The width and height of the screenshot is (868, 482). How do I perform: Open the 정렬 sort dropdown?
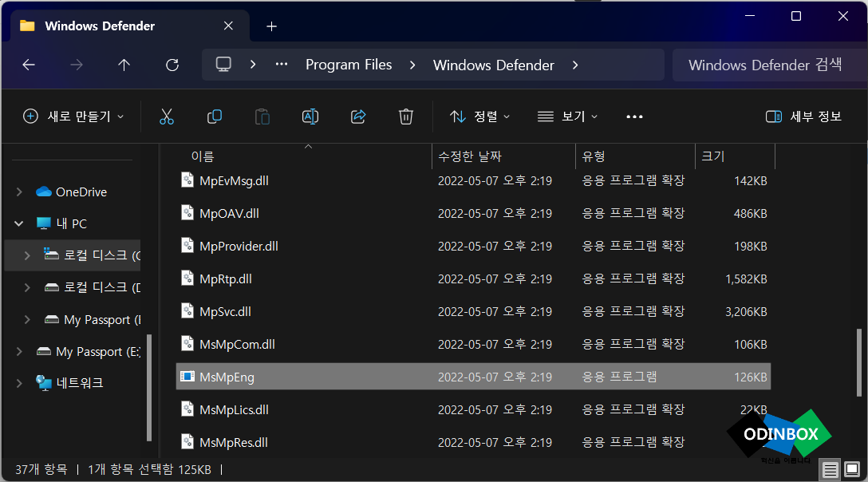(x=479, y=117)
